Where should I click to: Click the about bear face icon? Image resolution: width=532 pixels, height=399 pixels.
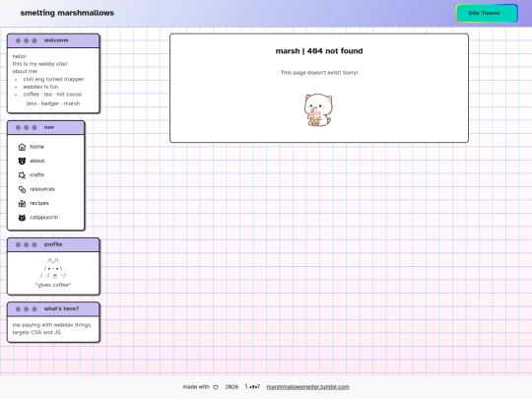(22, 161)
